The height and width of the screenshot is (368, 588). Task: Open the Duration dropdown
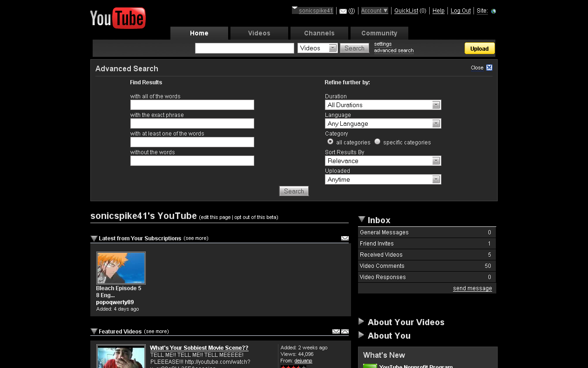(x=383, y=105)
